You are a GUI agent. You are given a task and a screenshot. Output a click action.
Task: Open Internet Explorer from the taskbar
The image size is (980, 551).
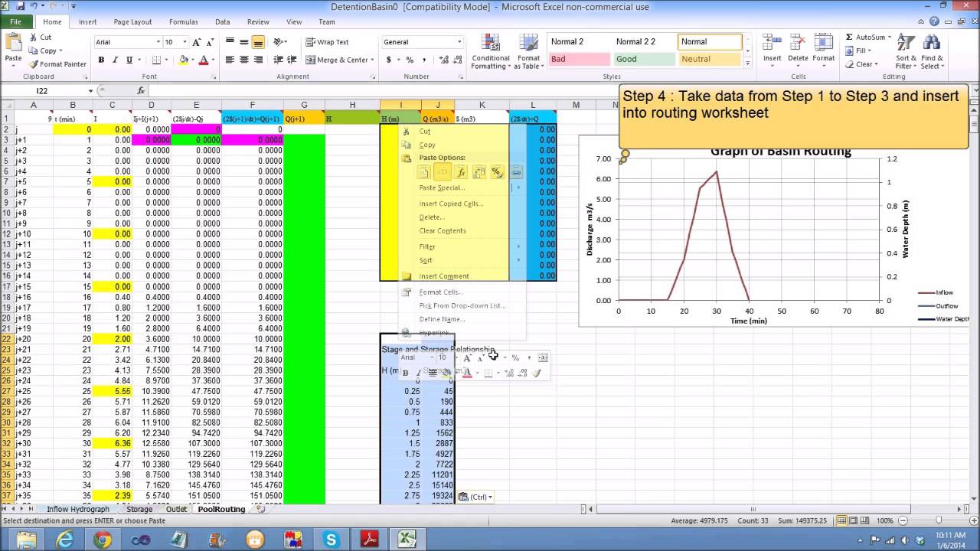point(65,540)
